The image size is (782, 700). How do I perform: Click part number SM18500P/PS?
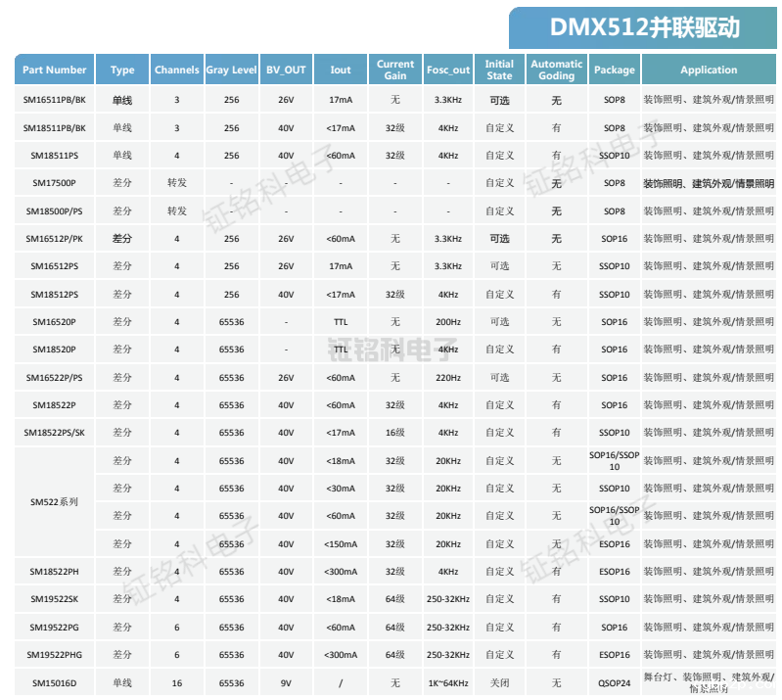click(55, 211)
